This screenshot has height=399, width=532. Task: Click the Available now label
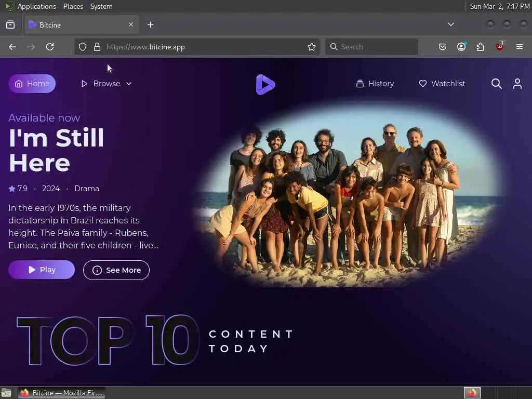click(44, 118)
